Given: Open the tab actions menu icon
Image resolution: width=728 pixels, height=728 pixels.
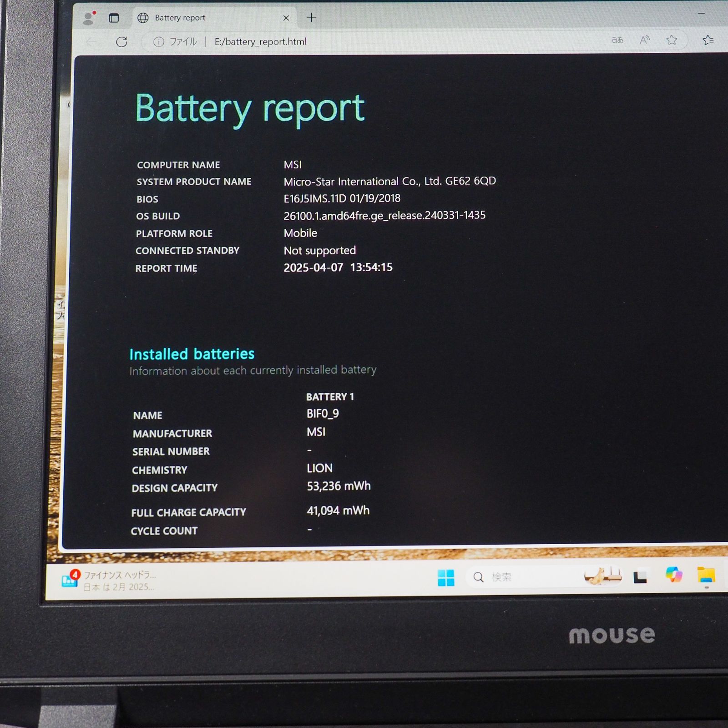Looking at the screenshot, I should (114, 18).
